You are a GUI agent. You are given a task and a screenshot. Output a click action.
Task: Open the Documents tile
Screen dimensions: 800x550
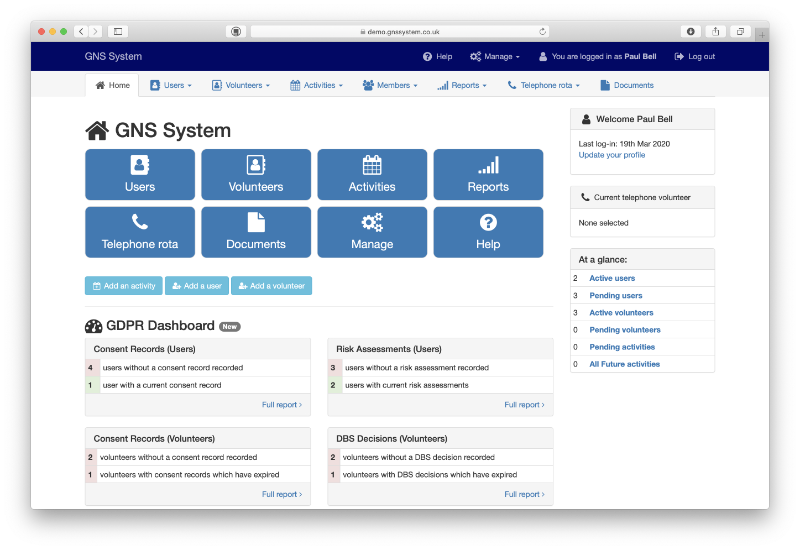click(x=256, y=232)
